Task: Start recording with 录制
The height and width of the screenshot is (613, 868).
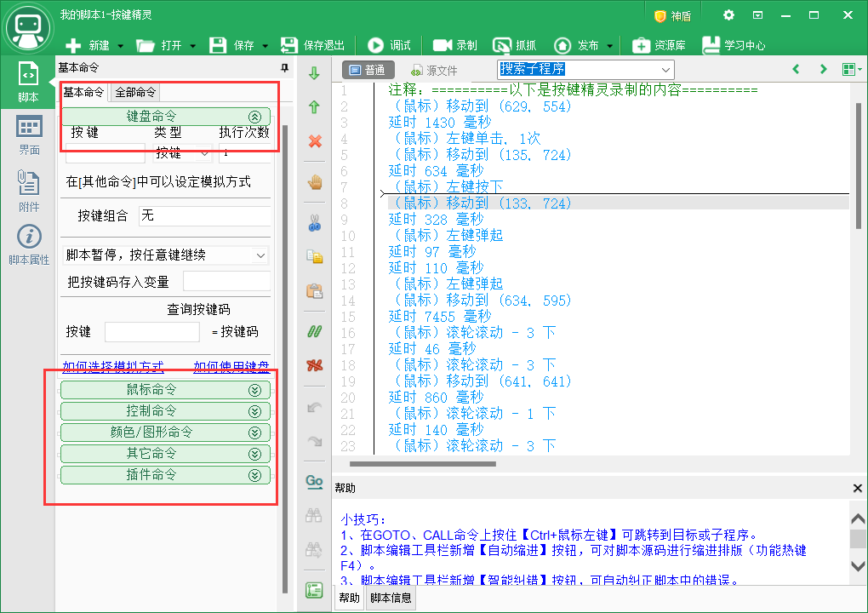Action: (455, 45)
